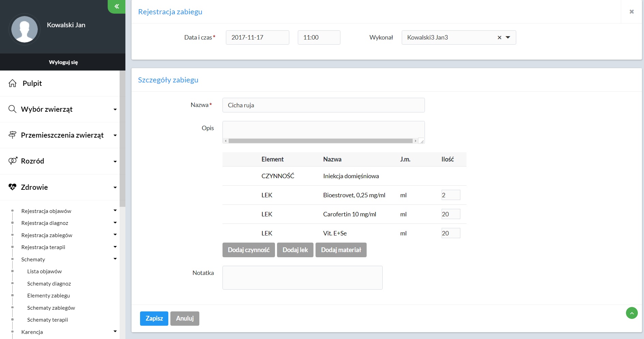
Task: Click the Opis scrollbar right arrow
Action: pos(415,141)
